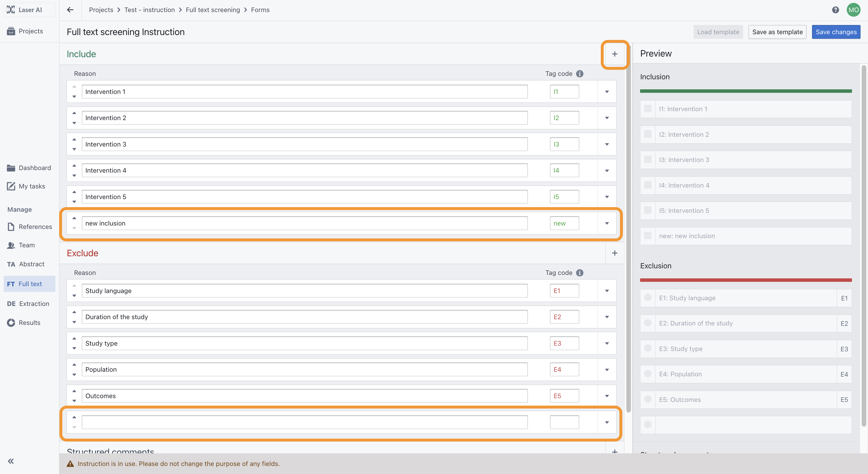Select the E2: Duration of the study radio
Image resolution: width=868 pixels, height=474 pixels.
pyautogui.click(x=647, y=323)
